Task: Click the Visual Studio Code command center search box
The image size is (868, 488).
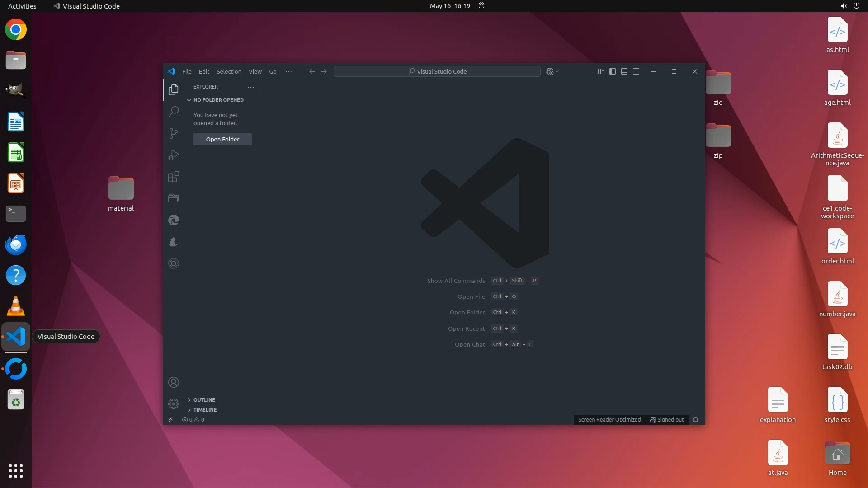Action: point(437,71)
